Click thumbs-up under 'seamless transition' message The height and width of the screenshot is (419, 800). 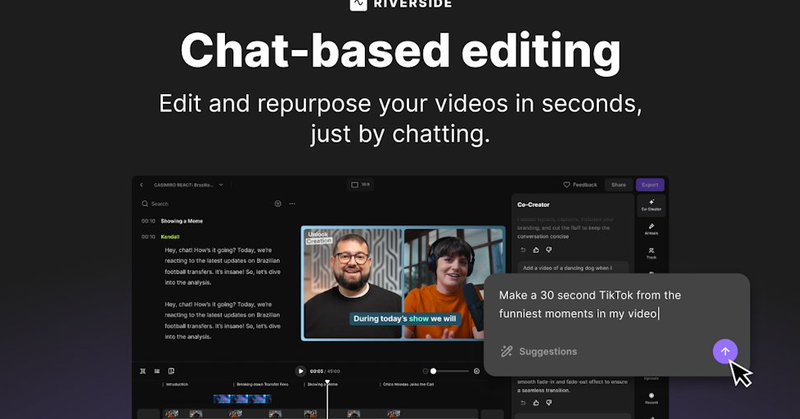point(536,403)
